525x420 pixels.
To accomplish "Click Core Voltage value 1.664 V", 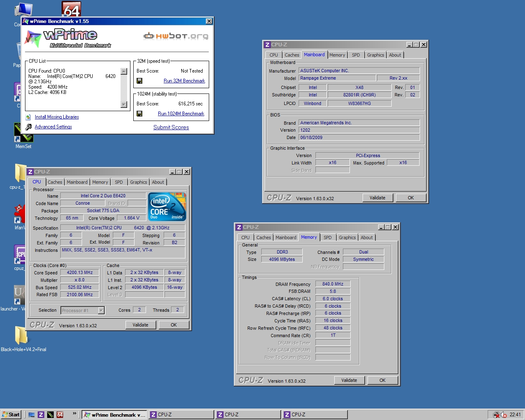I will (131, 218).
